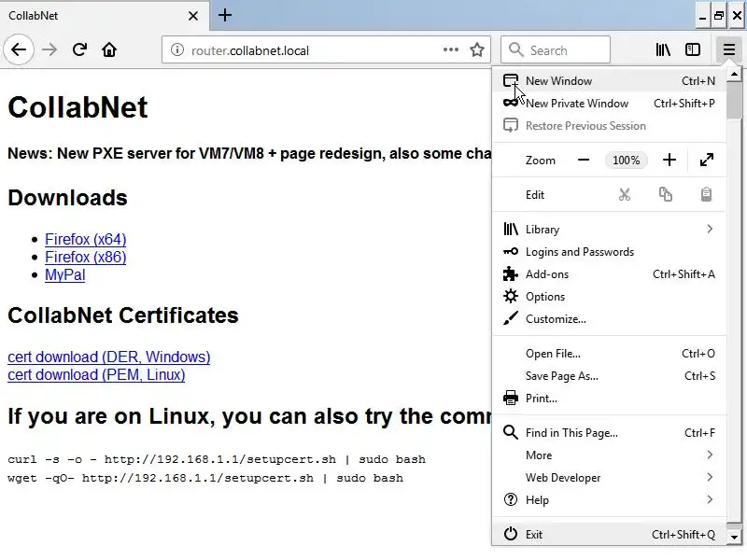747x560 pixels.
Task: Close the CollabNet tab
Action: click(193, 16)
